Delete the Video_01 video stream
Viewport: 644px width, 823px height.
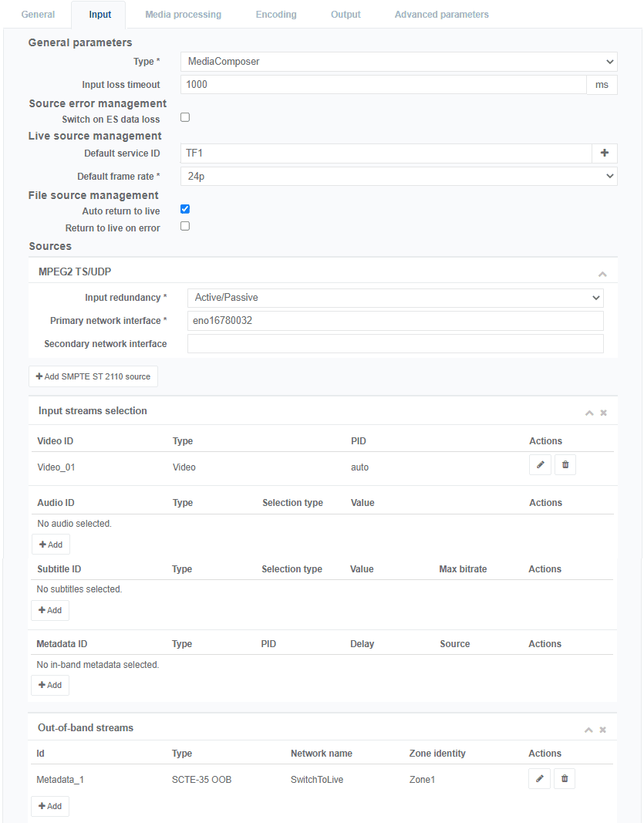point(565,464)
